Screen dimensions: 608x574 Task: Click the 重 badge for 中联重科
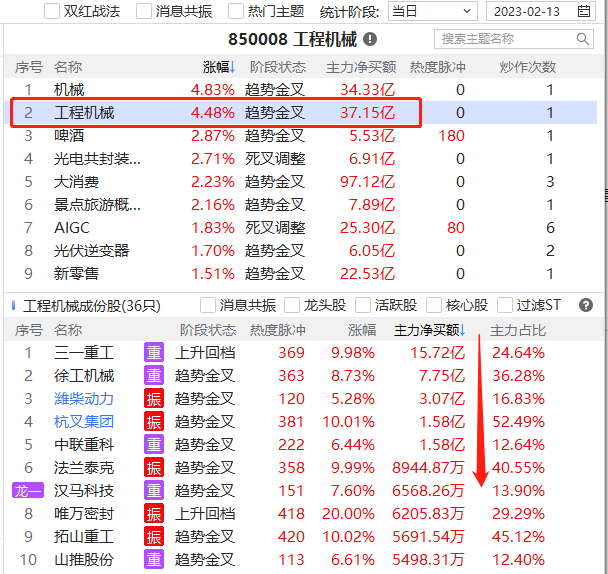(154, 444)
